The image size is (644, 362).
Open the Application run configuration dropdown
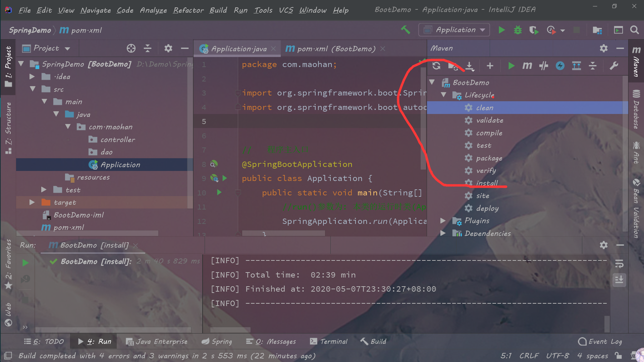click(x=454, y=30)
